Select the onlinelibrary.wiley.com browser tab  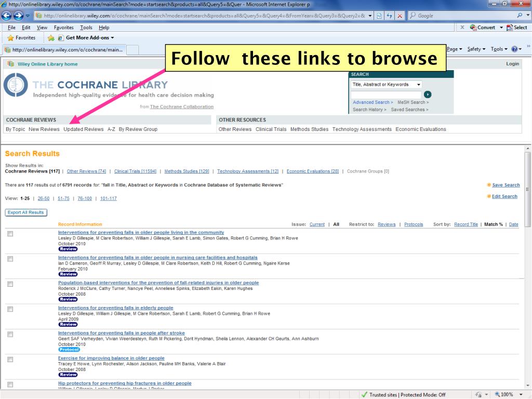click(64, 49)
